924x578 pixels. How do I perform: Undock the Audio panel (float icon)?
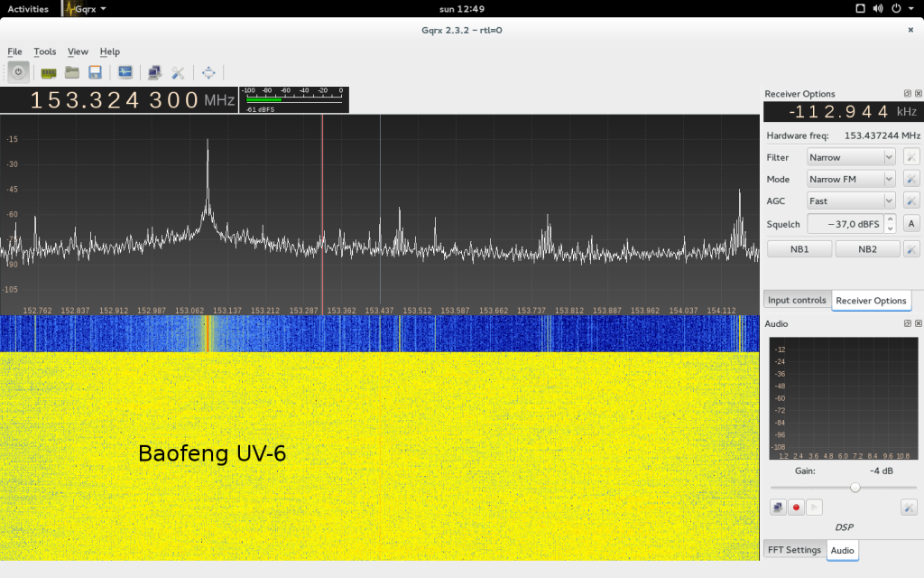coord(908,323)
